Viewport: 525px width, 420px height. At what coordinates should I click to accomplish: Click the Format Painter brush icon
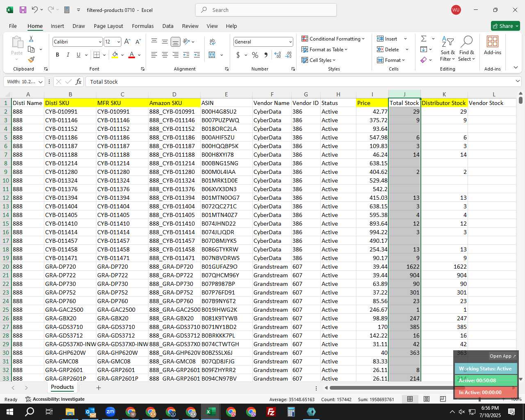31,59
